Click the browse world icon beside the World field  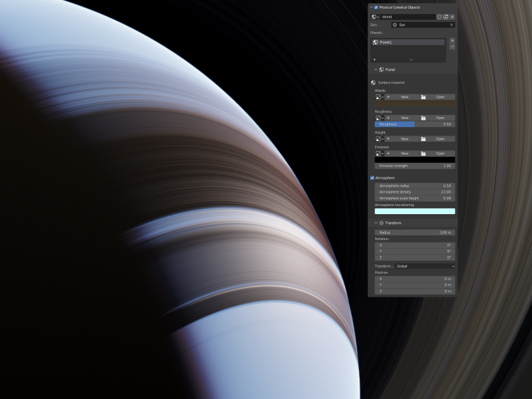tap(374, 17)
